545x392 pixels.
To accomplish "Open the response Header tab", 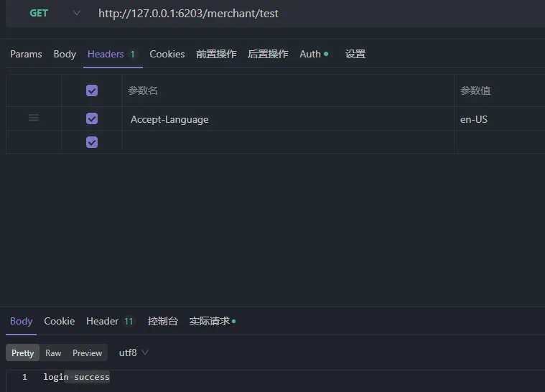I will point(109,321).
